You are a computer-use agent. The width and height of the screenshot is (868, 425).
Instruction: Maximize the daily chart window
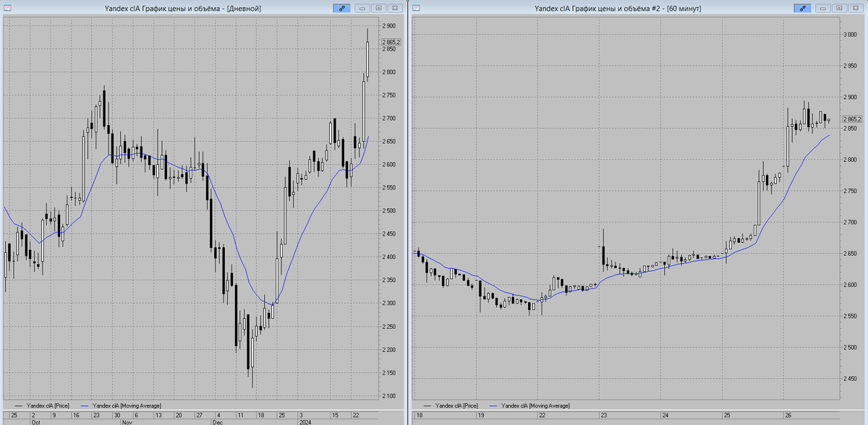coord(378,8)
